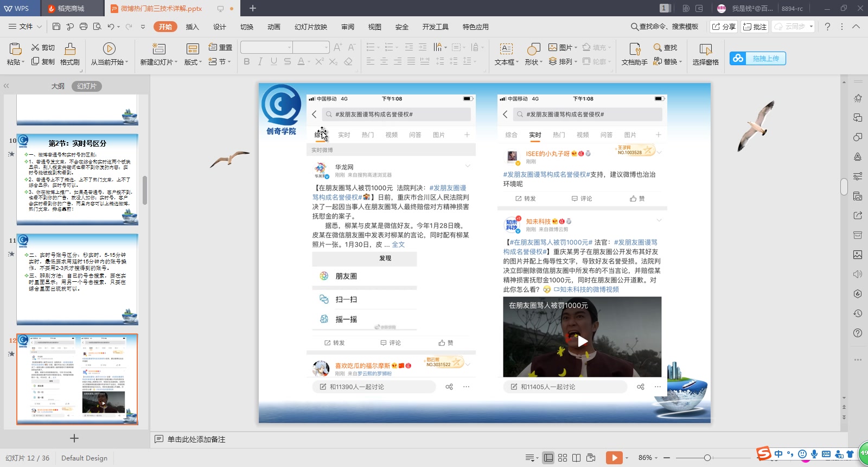Click the Comment (批注) button
Image resolution: width=868 pixels, height=467 pixels.
755,26
